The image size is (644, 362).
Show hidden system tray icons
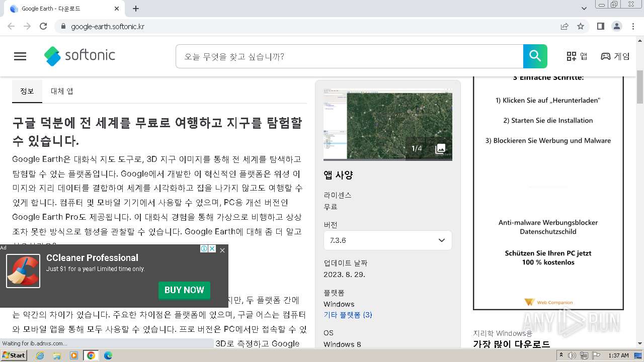point(561,355)
